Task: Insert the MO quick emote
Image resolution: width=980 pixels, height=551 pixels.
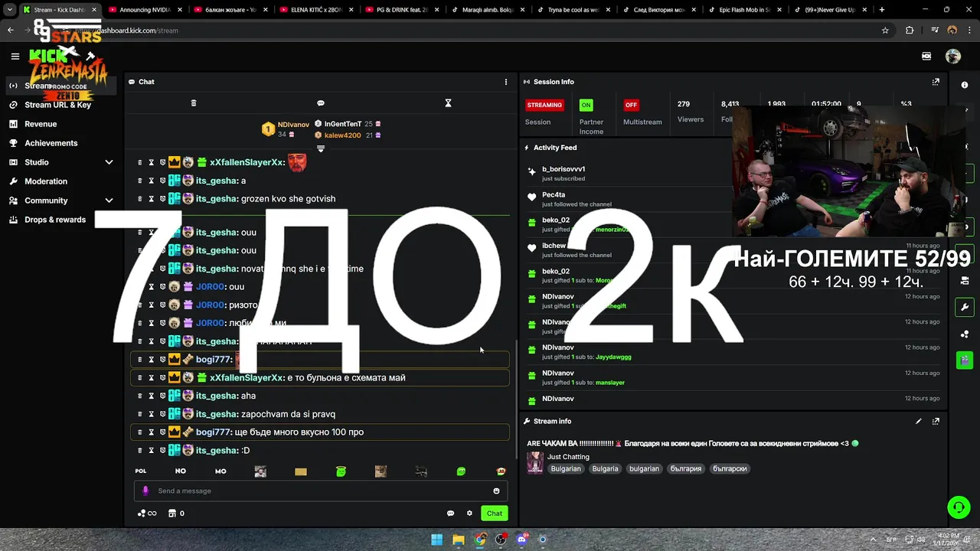Action: coord(220,471)
